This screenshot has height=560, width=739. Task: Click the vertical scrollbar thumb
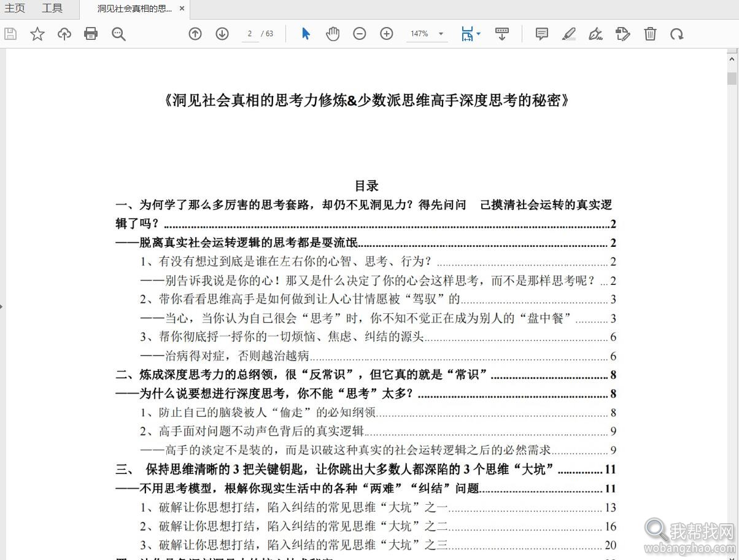(x=732, y=79)
